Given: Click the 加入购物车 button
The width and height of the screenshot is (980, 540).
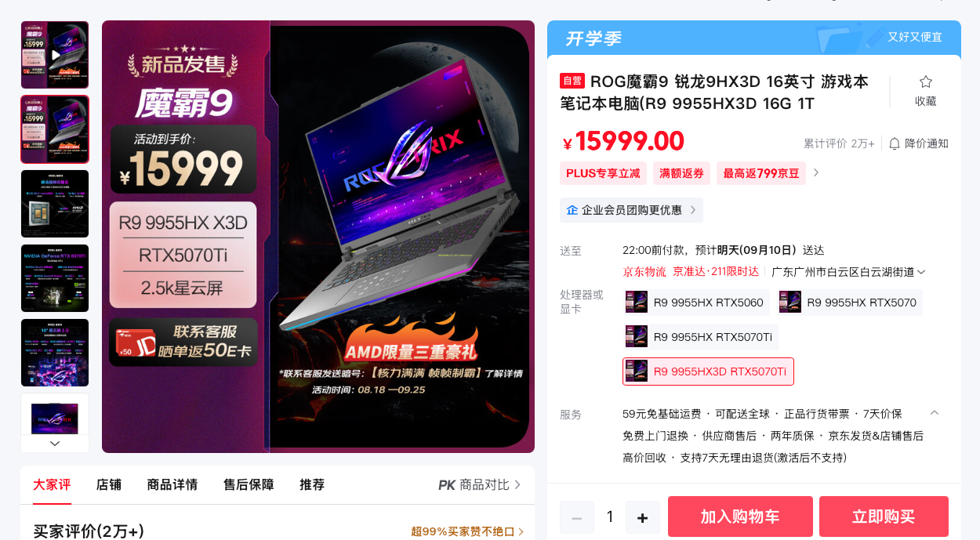Looking at the screenshot, I should click(x=740, y=516).
